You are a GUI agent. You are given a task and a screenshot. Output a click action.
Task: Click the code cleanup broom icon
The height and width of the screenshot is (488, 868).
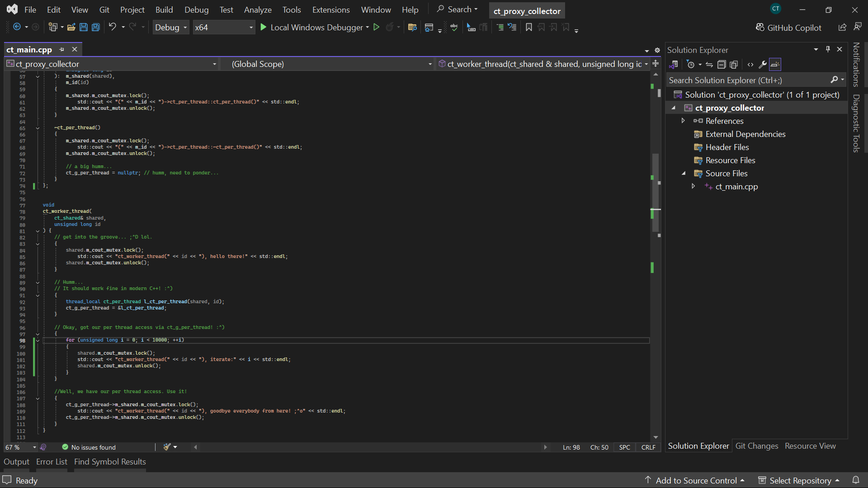pyautogui.click(x=167, y=447)
